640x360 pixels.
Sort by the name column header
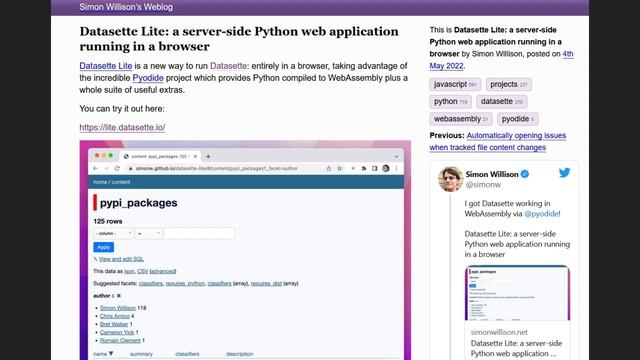pos(103,354)
